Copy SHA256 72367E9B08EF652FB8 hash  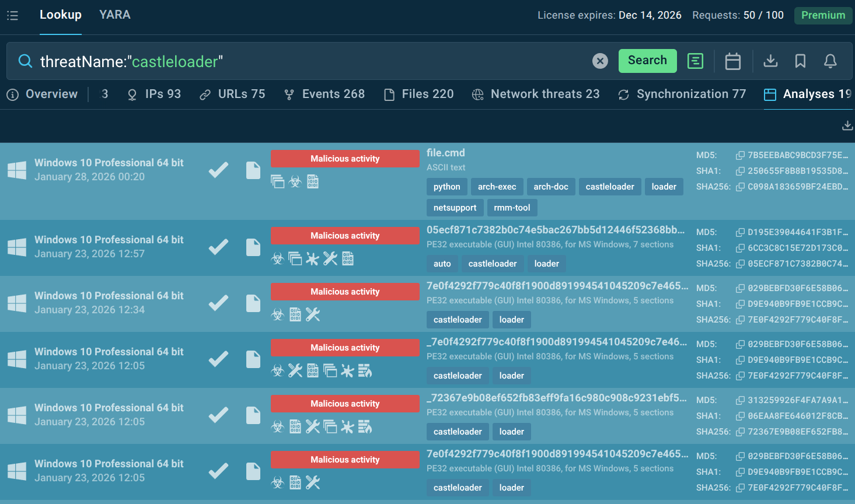point(740,432)
